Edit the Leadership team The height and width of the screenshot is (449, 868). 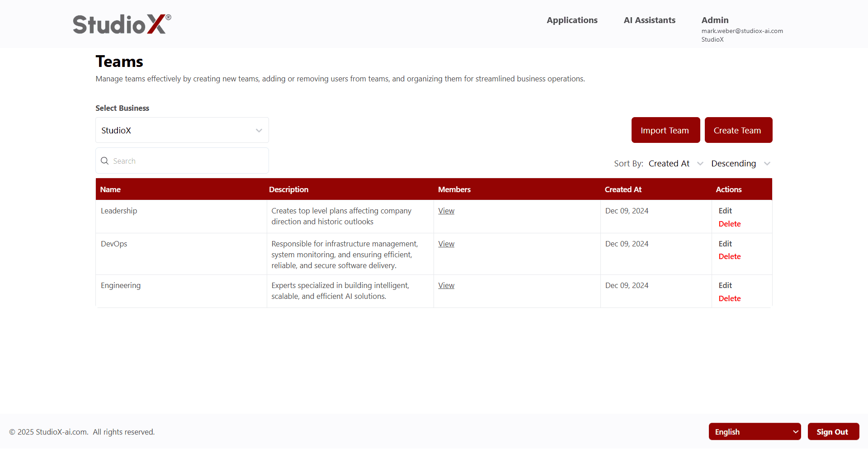725,211
